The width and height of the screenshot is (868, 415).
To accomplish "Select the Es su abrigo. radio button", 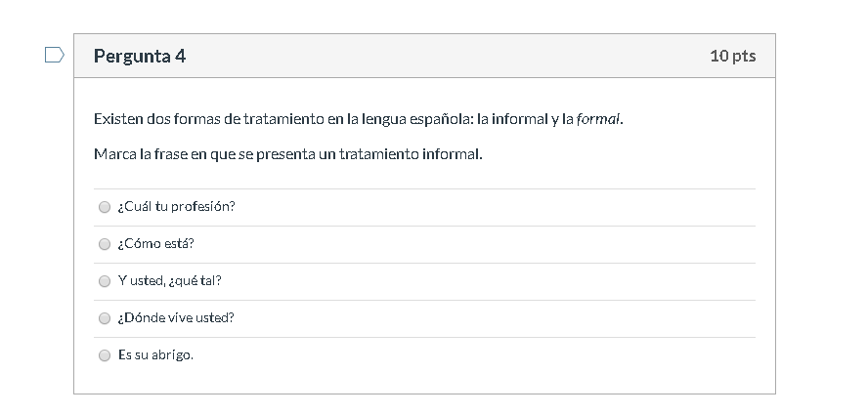I will (105, 355).
